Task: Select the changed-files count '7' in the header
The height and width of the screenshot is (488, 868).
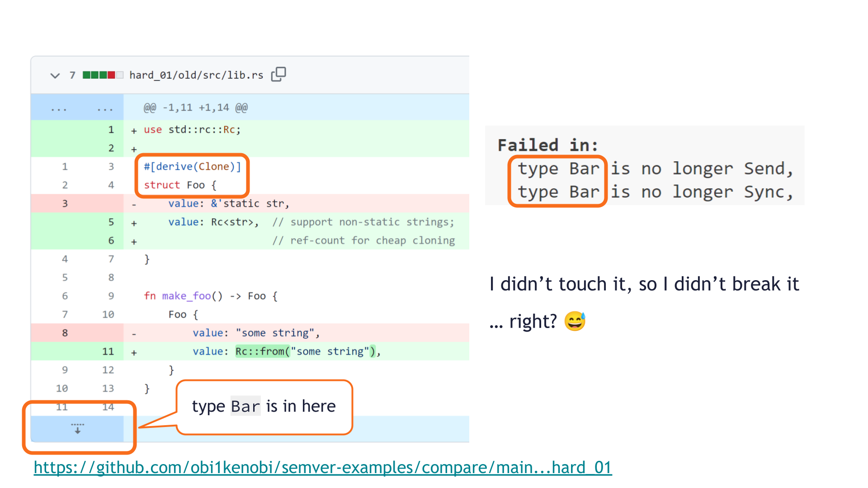Action: (x=72, y=75)
